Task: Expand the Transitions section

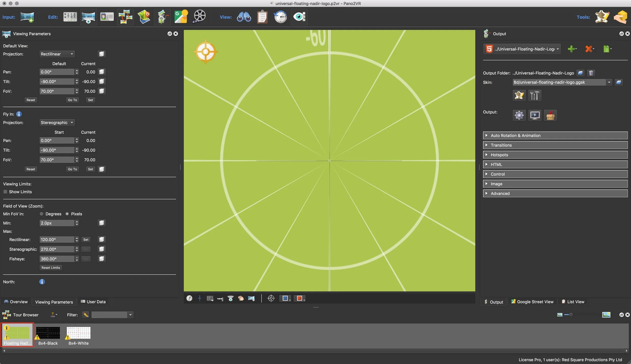Action: [x=555, y=145]
